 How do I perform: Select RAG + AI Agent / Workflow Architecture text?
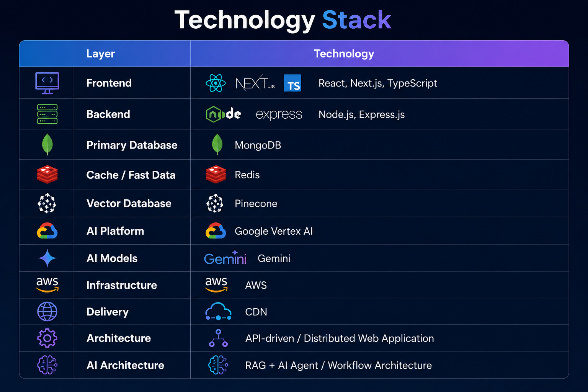(338, 365)
